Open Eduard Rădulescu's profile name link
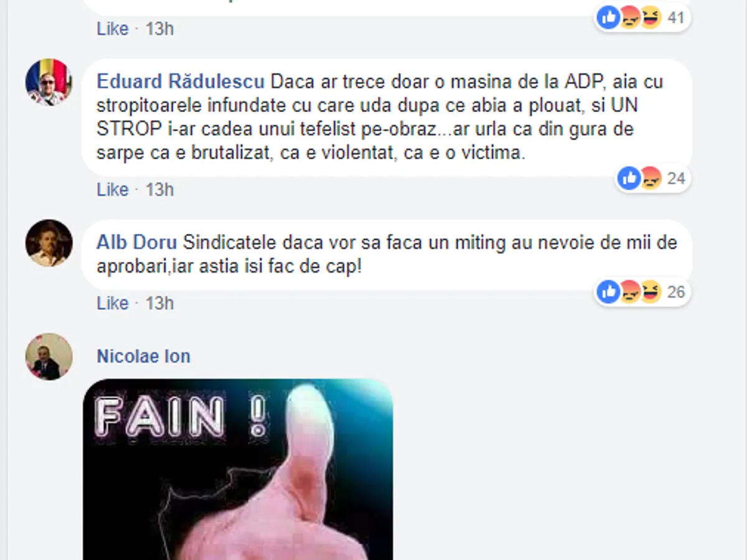Screen dimensions: 747x560 181,82
